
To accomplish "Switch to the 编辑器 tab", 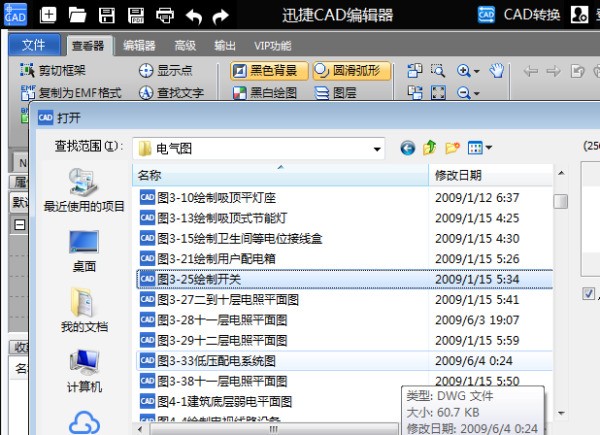I will pyautogui.click(x=139, y=46).
